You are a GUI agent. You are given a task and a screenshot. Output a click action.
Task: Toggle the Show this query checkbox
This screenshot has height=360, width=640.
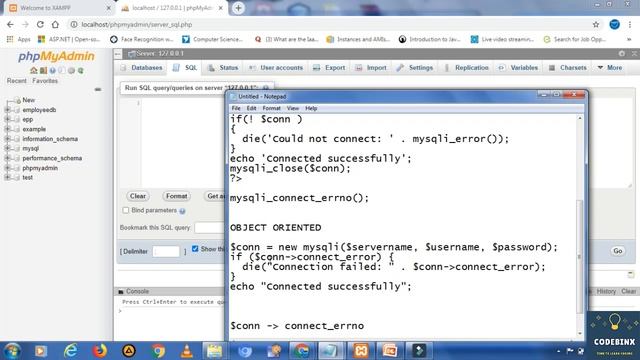(195, 249)
